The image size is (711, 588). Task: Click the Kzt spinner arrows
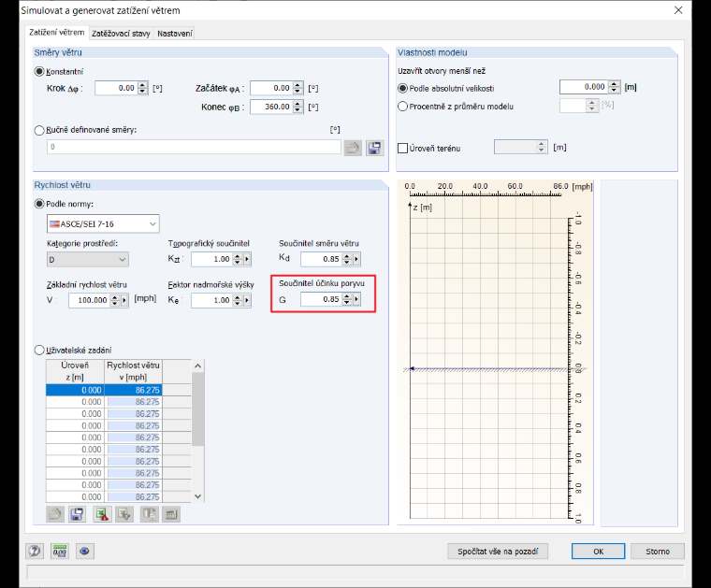[x=238, y=259]
